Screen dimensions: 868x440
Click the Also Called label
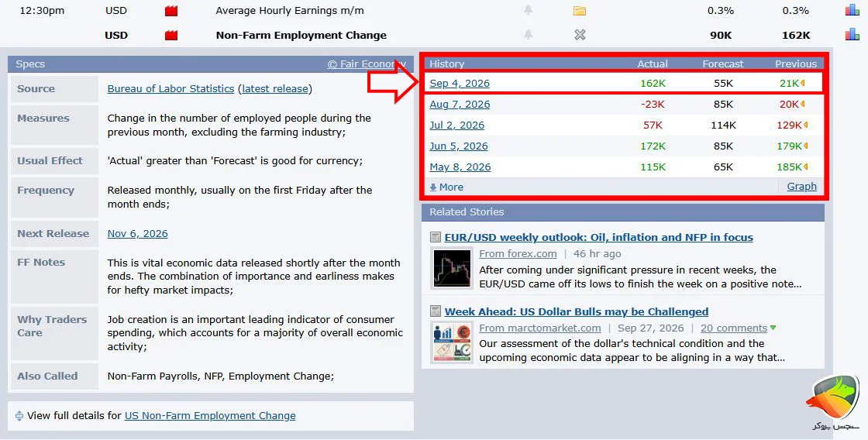(x=47, y=376)
